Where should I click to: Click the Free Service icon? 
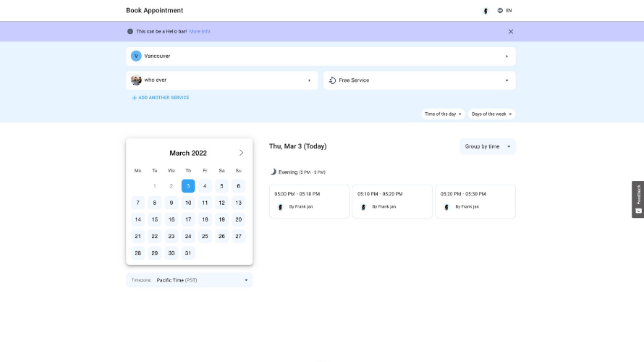point(332,80)
